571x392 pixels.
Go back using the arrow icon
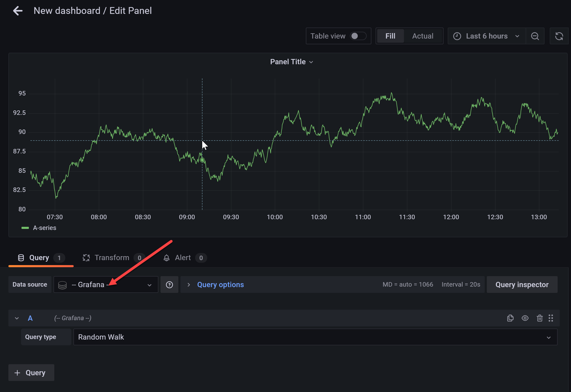[x=18, y=11]
